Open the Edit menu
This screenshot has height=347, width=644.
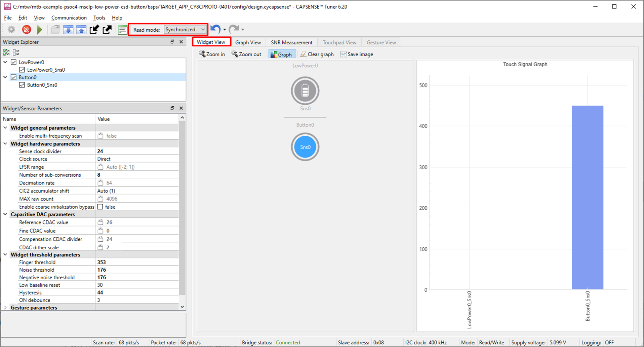[x=23, y=18]
